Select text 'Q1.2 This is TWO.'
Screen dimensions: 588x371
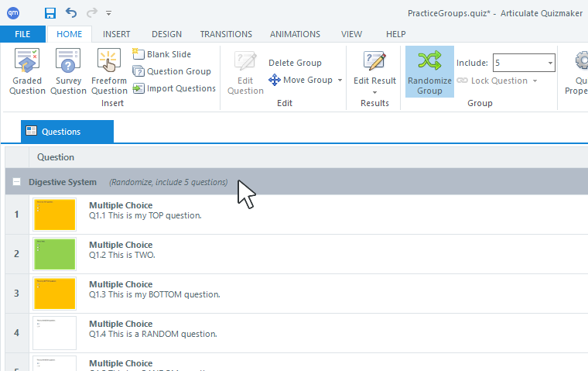(122, 255)
